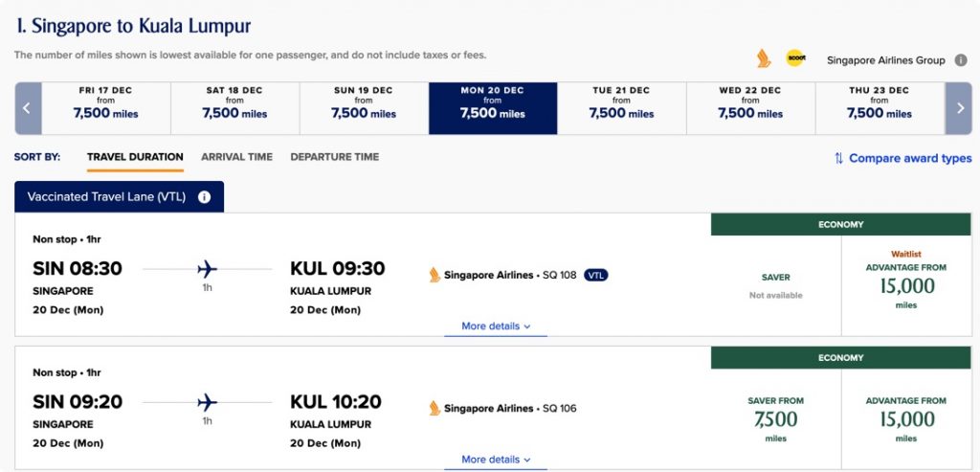Sort flights by Arrival Time
980x472 pixels.
coord(237,157)
